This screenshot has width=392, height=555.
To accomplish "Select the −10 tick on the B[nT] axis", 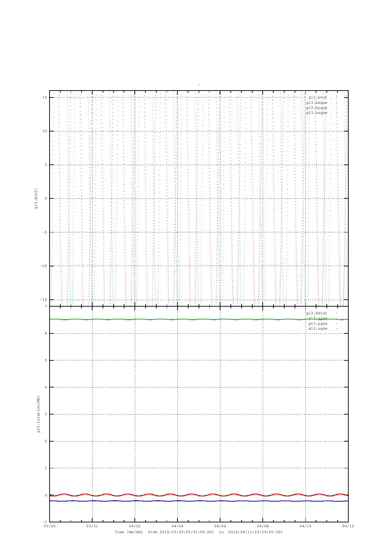I will (44, 266).
